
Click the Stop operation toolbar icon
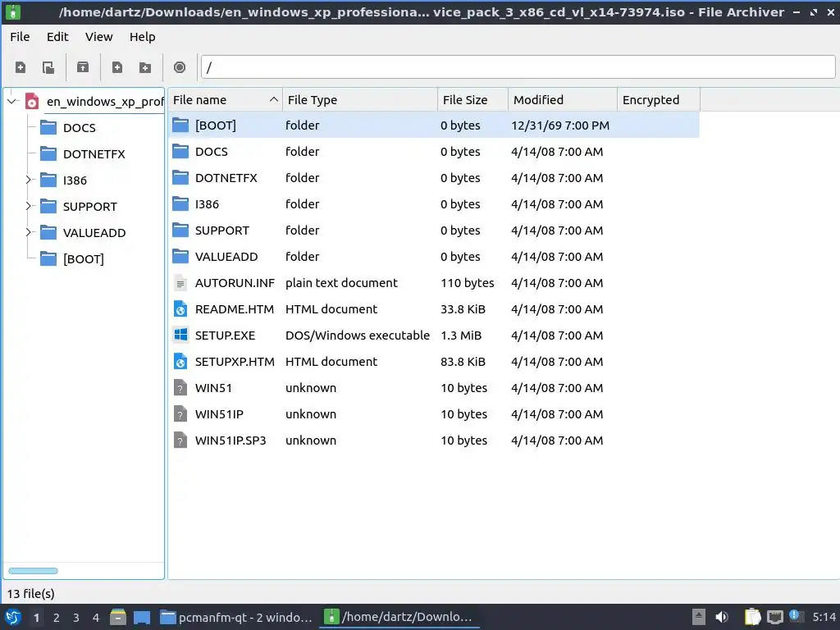180,67
